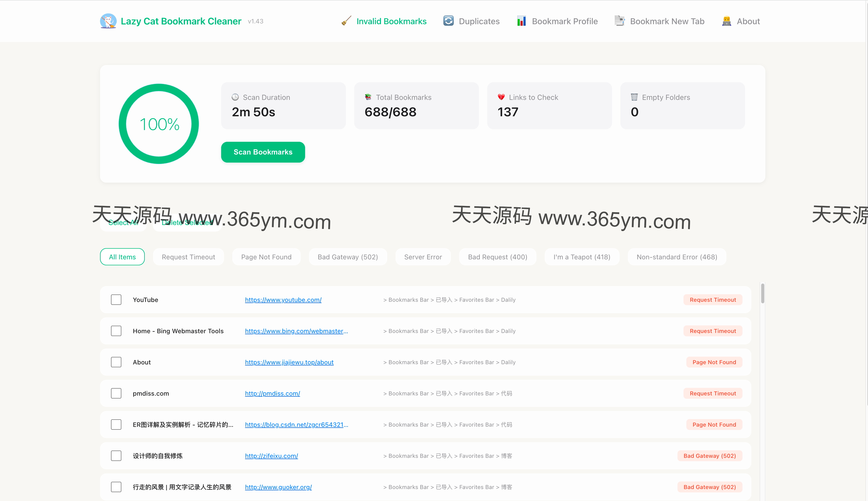Open the Bookmark Profile tab

[564, 21]
